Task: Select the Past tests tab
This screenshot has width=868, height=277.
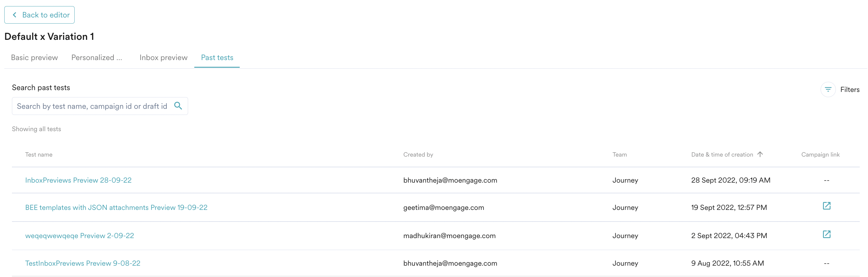Action: click(x=217, y=58)
